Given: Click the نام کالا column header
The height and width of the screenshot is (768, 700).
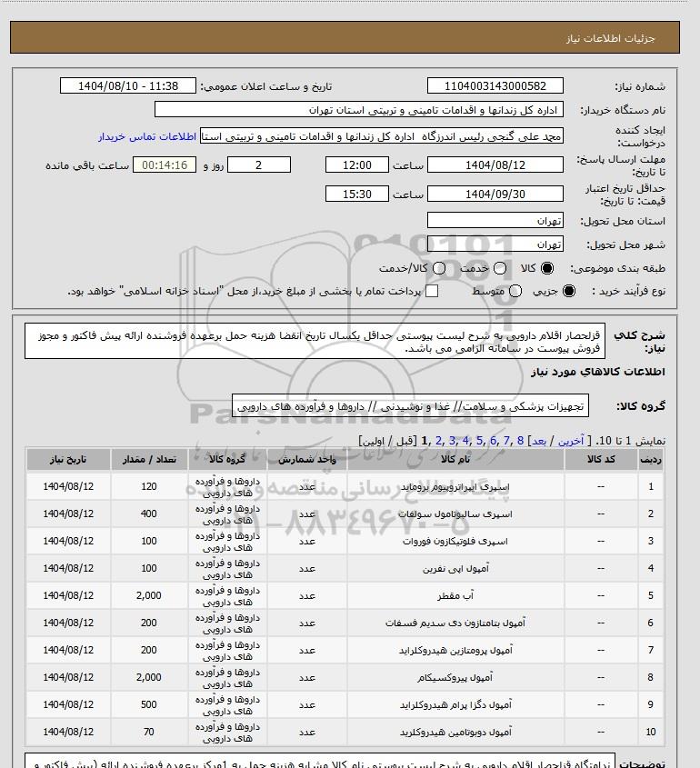Looking at the screenshot, I should click(x=455, y=459).
